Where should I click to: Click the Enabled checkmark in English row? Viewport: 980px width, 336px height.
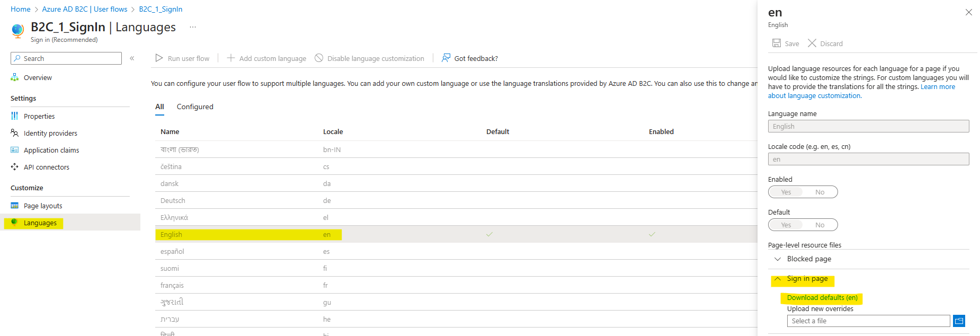coord(652,234)
